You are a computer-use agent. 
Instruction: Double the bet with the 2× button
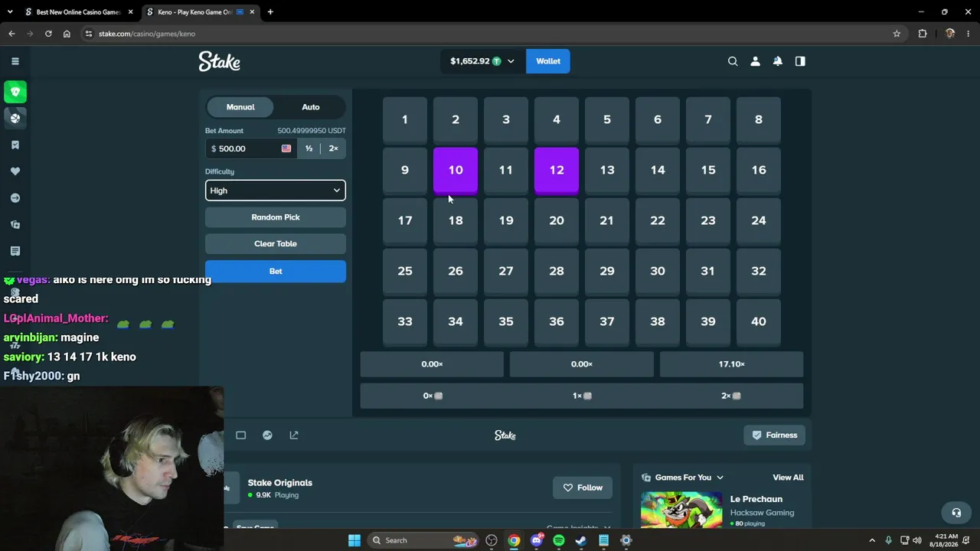coord(333,148)
